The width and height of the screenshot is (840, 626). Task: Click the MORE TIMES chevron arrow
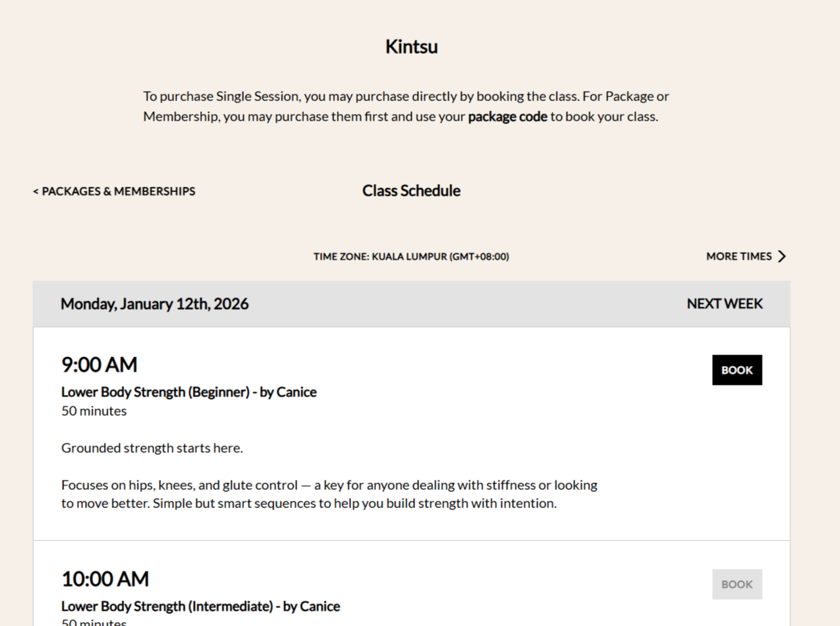(x=782, y=256)
